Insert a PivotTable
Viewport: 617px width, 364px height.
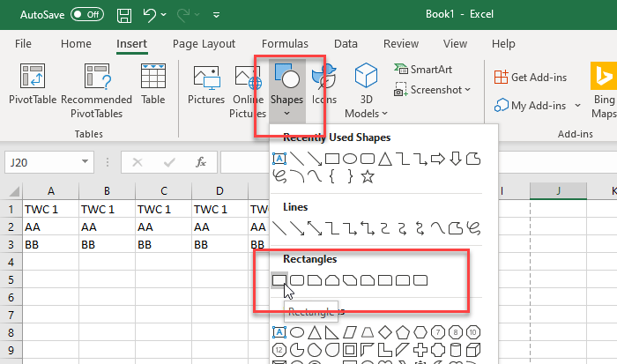click(x=31, y=90)
